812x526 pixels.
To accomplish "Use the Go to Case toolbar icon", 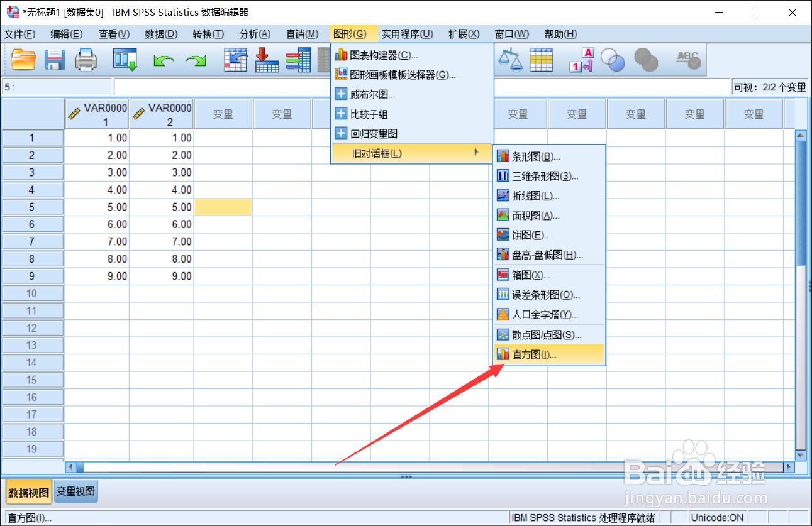I will [x=266, y=60].
